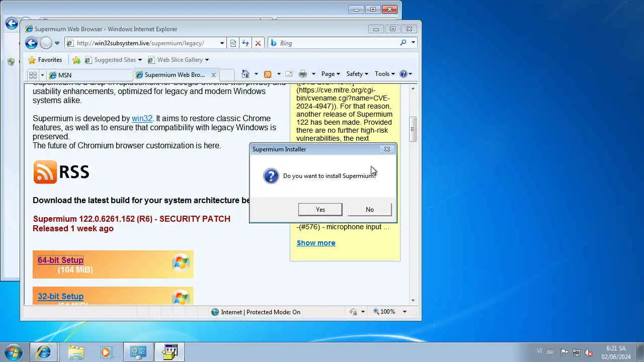Click the 100% zoom level button
Screen dimensions: 644x362
(384, 312)
